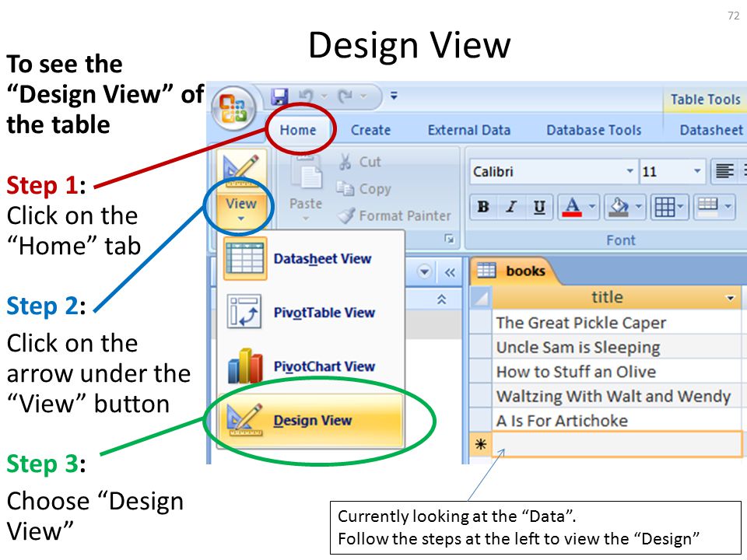Image resolution: width=747 pixels, height=560 pixels.
Task: Click the Alternate Fill/Back Color icon
Action: (x=707, y=207)
